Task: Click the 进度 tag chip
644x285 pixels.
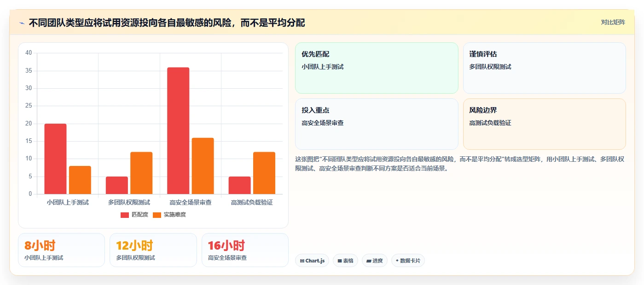Action: (375, 261)
